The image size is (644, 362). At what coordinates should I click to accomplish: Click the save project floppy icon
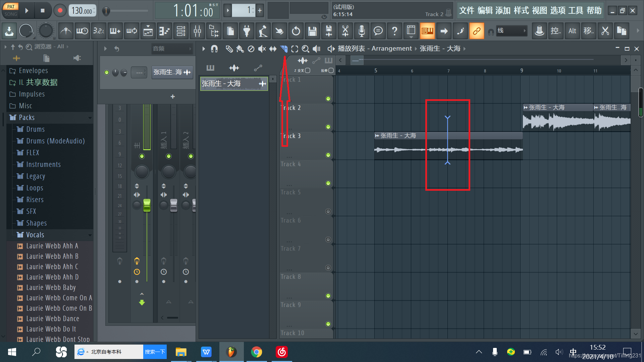(312, 31)
